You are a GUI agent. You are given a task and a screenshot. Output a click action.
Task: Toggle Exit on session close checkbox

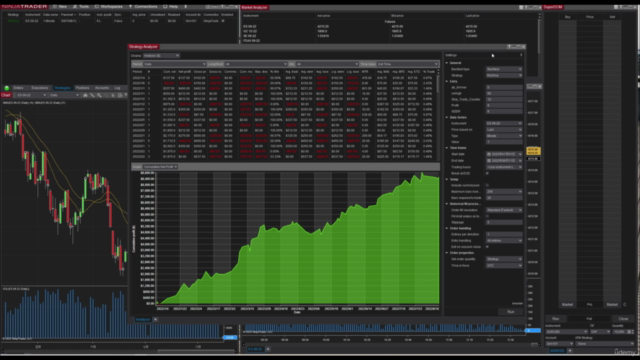click(487, 247)
